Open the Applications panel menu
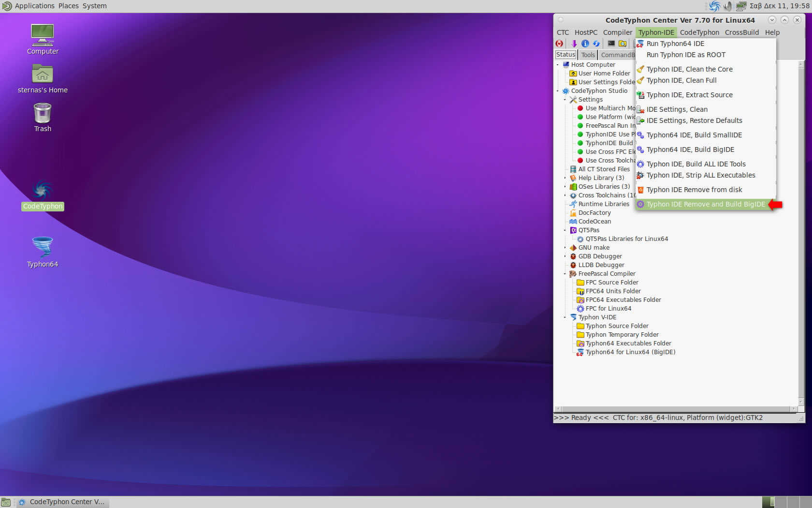Image resolution: width=812 pixels, height=508 pixels. [35, 6]
